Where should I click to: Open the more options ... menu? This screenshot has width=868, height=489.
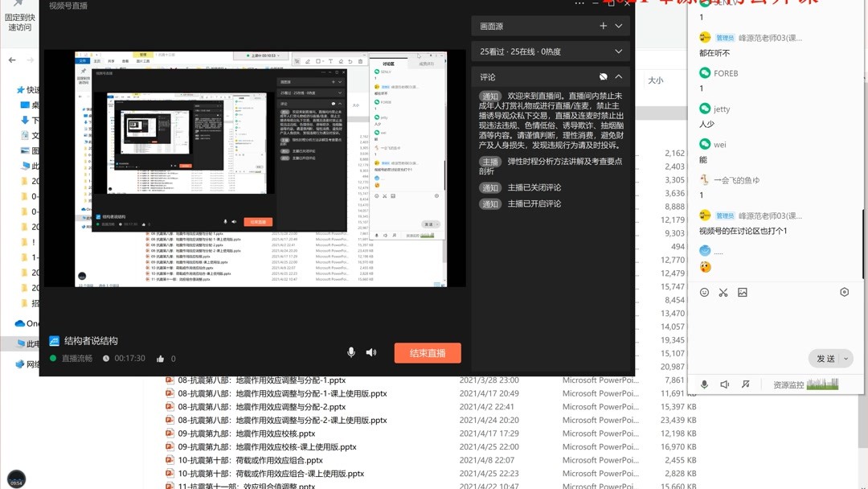579,6
